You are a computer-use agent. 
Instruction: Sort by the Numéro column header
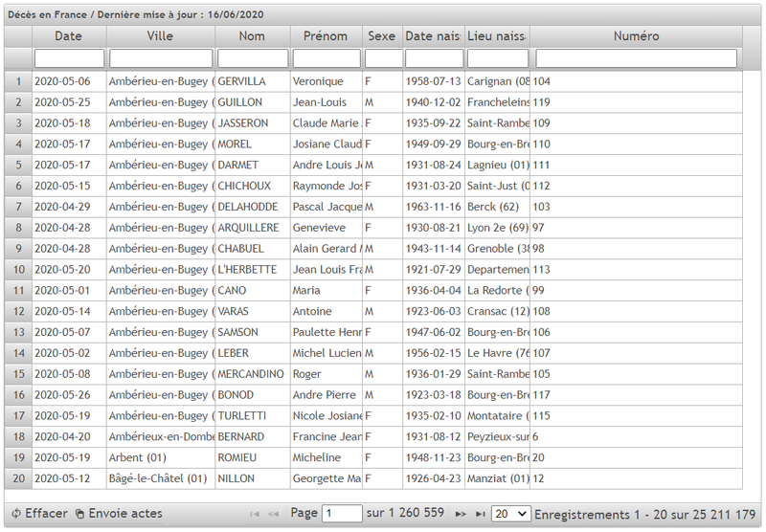tap(636, 36)
